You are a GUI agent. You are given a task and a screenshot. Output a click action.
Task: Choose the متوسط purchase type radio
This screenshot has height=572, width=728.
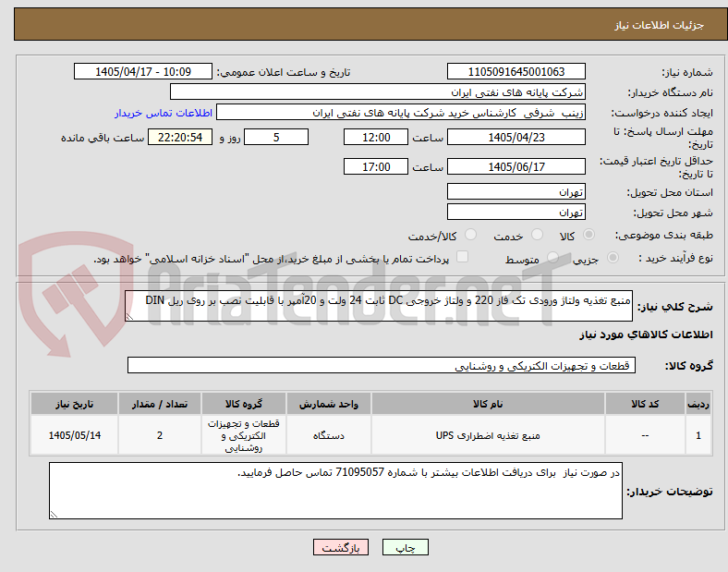[552, 258]
